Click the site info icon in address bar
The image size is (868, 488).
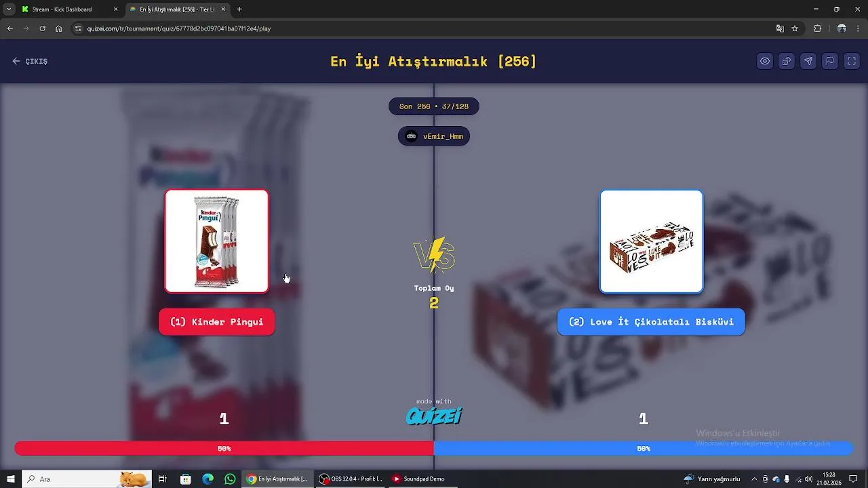(x=78, y=28)
